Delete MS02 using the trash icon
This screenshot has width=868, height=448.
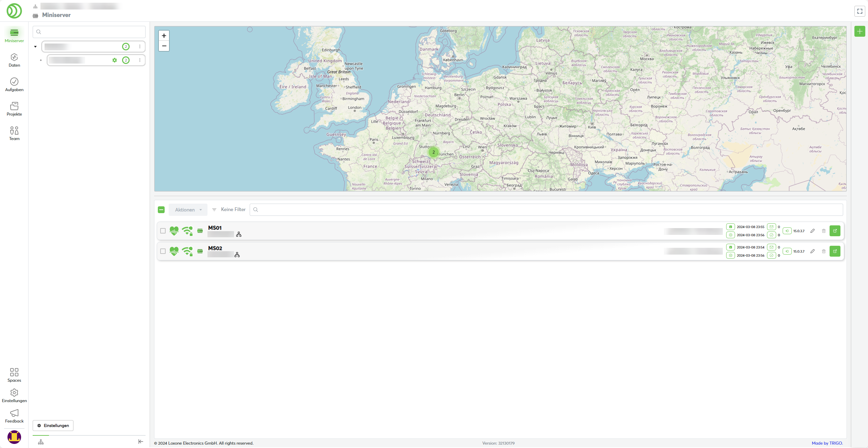[x=824, y=251]
